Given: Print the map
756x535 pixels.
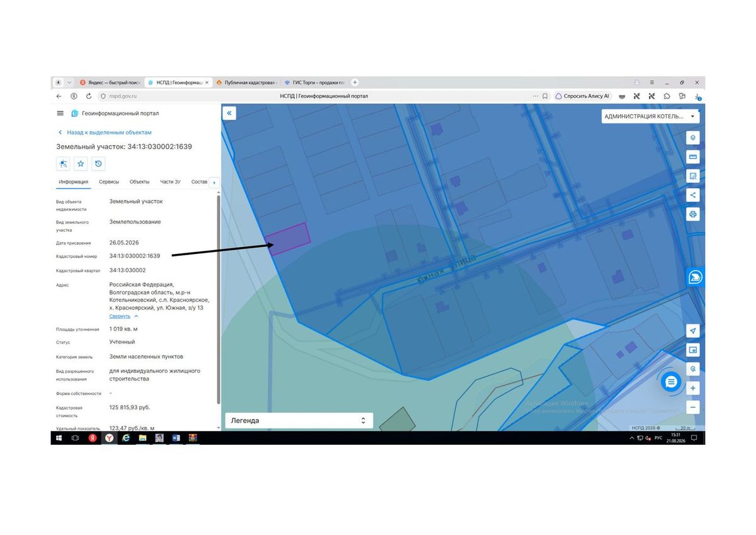Looking at the screenshot, I should coord(693,214).
